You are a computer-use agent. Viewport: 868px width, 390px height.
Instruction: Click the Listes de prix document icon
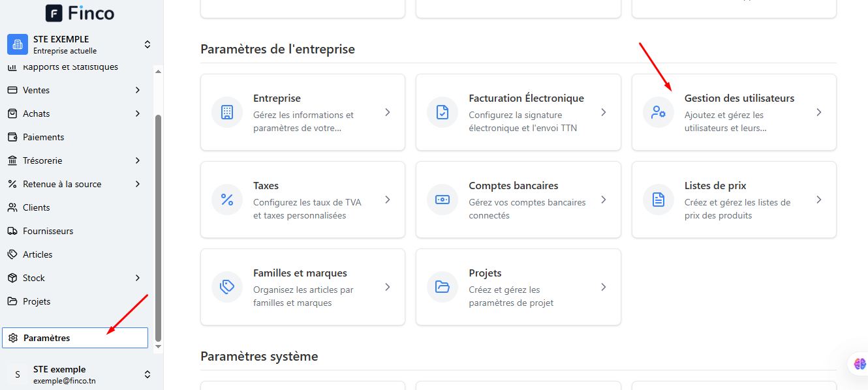(659, 200)
